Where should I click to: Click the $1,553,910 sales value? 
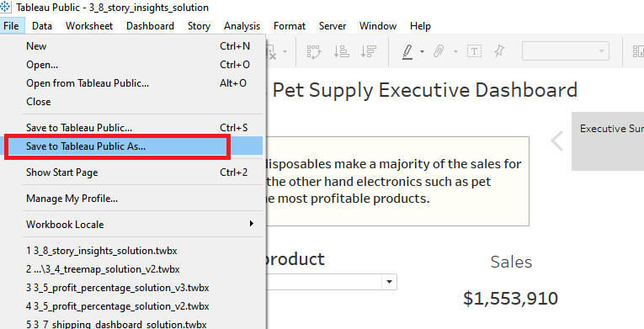510,299
